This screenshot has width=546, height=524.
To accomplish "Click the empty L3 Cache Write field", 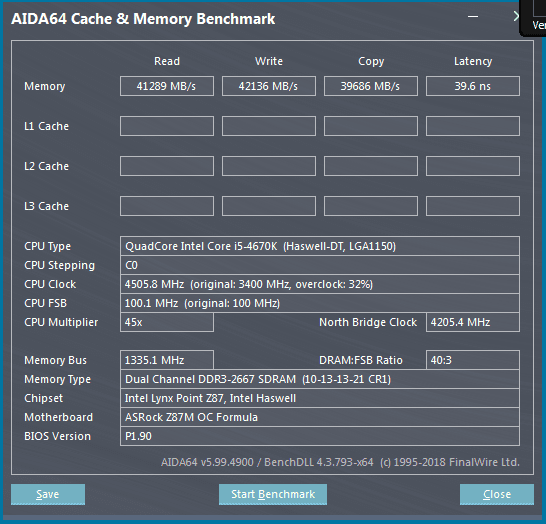I will coord(269,206).
